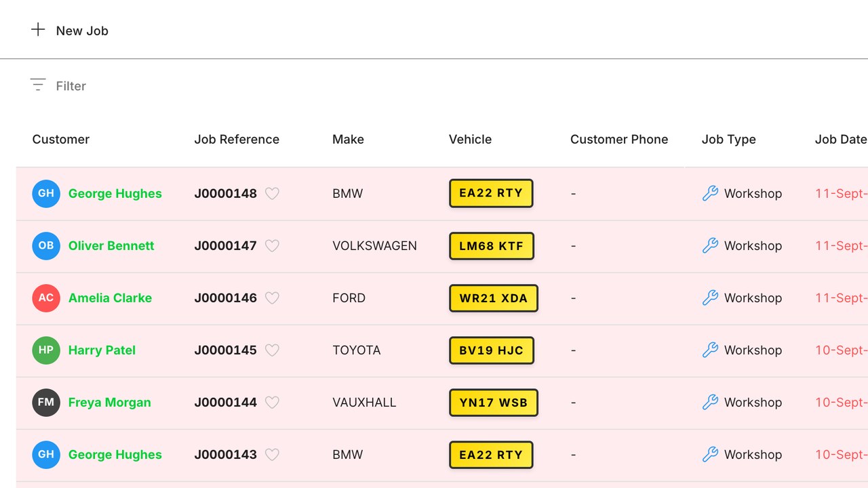Select GH avatar in J0000148 row
Screen dimensions: 868x488
[x=46, y=193]
